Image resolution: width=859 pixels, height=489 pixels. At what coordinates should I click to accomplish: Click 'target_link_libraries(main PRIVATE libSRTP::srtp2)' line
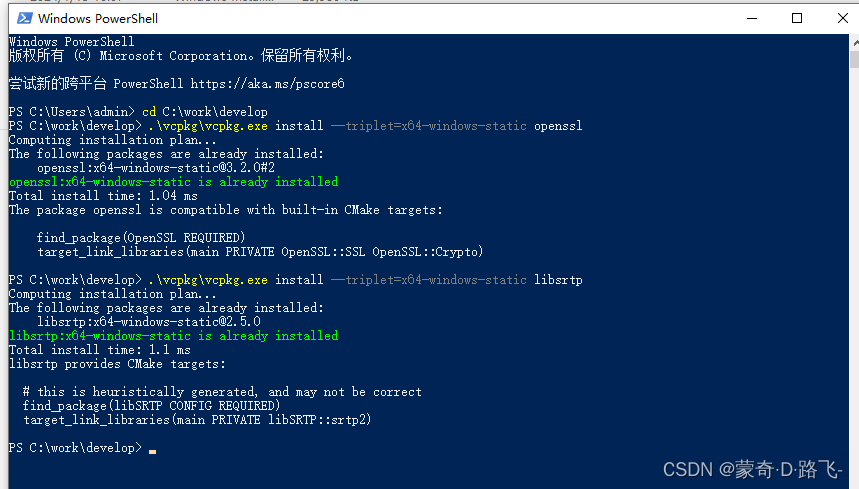point(197,420)
